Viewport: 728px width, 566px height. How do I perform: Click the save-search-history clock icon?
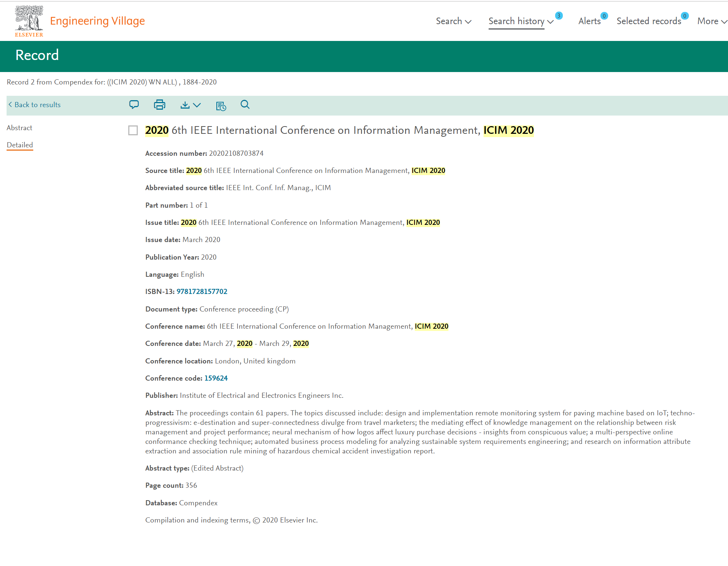click(221, 106)
